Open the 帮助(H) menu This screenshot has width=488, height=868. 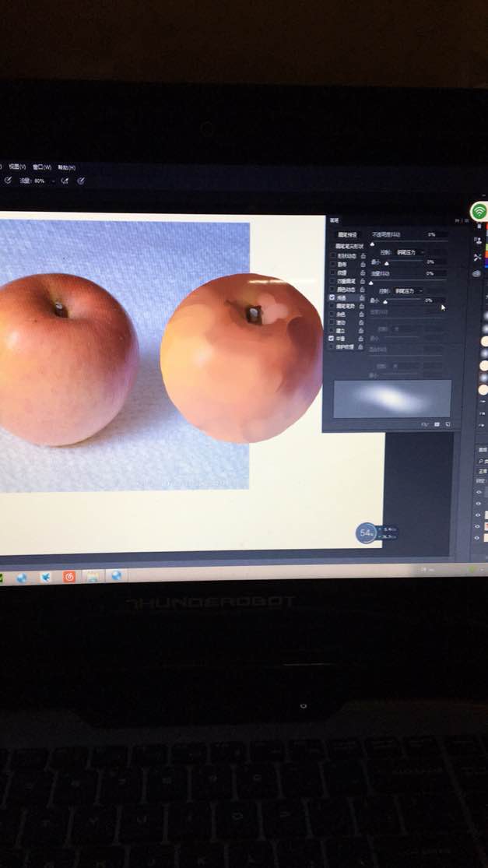[x=67, y=167]
